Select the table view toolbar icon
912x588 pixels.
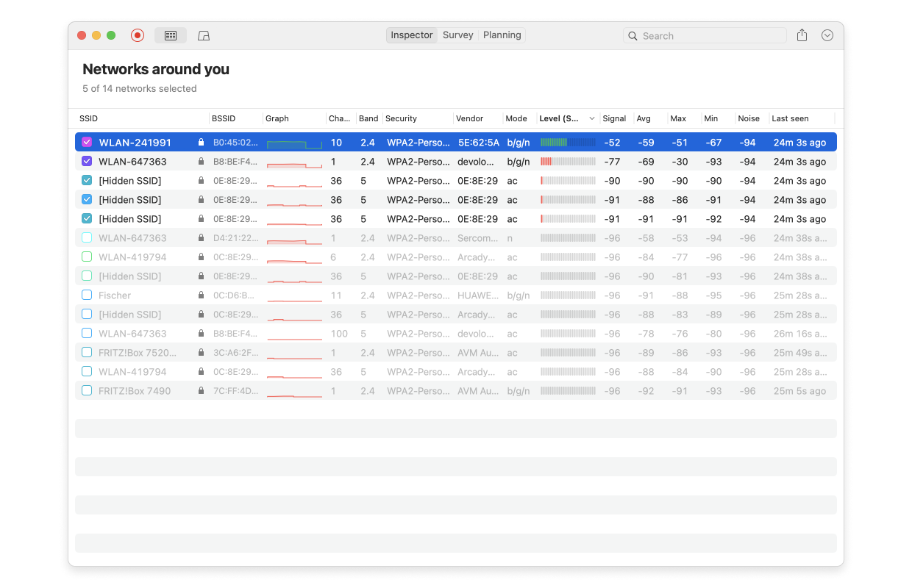point(171,35)
